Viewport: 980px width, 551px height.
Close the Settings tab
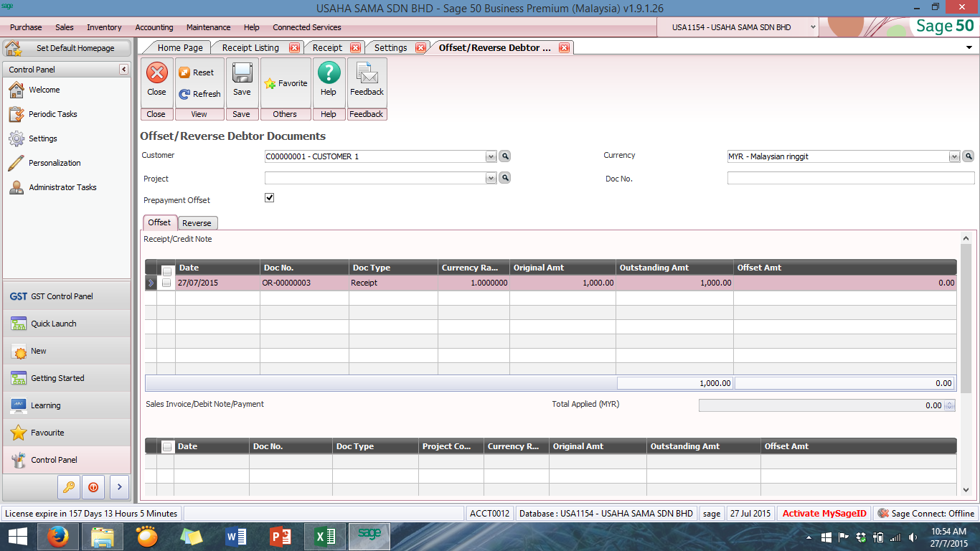(x=422, y=48)
